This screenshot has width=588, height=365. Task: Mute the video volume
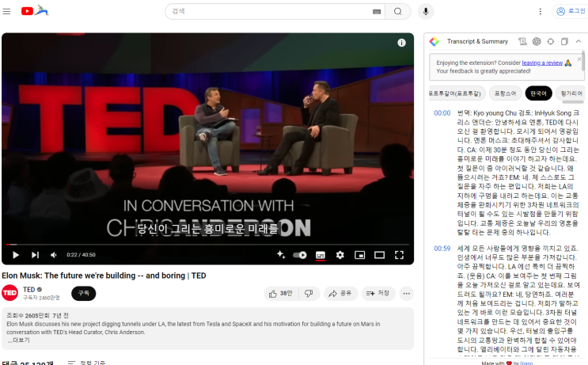coord(54,255)
